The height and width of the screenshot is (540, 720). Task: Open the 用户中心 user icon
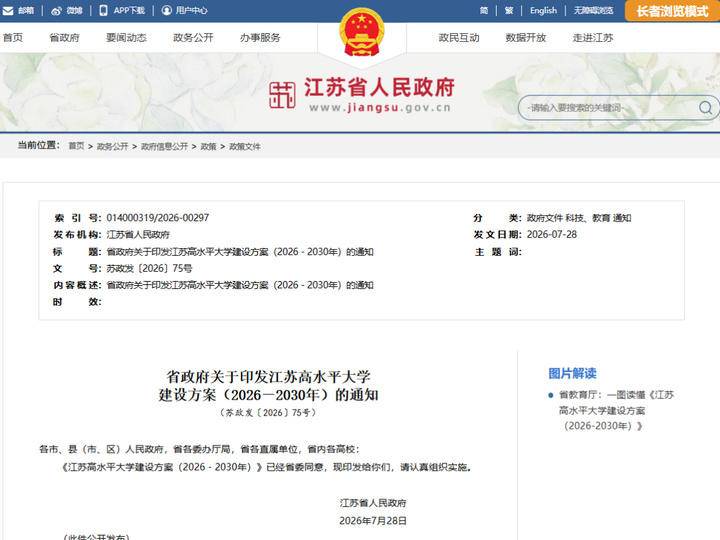click(167, 10)
